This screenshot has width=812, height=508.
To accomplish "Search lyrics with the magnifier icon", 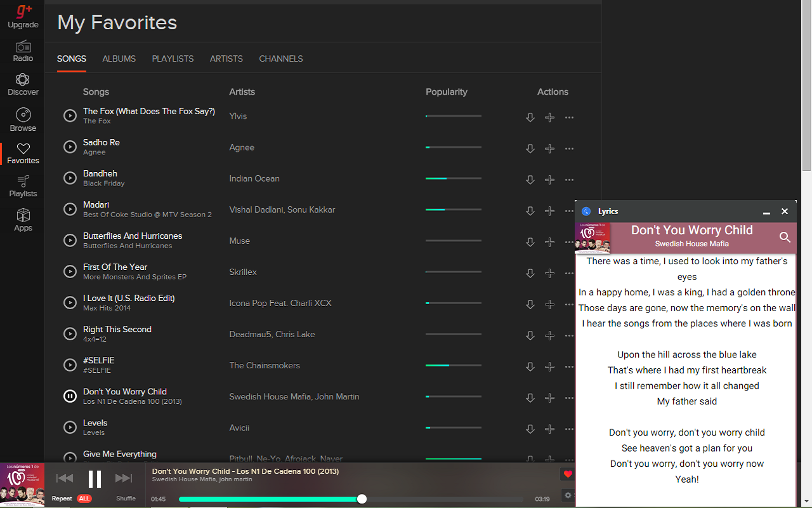I will coord(785,237).
